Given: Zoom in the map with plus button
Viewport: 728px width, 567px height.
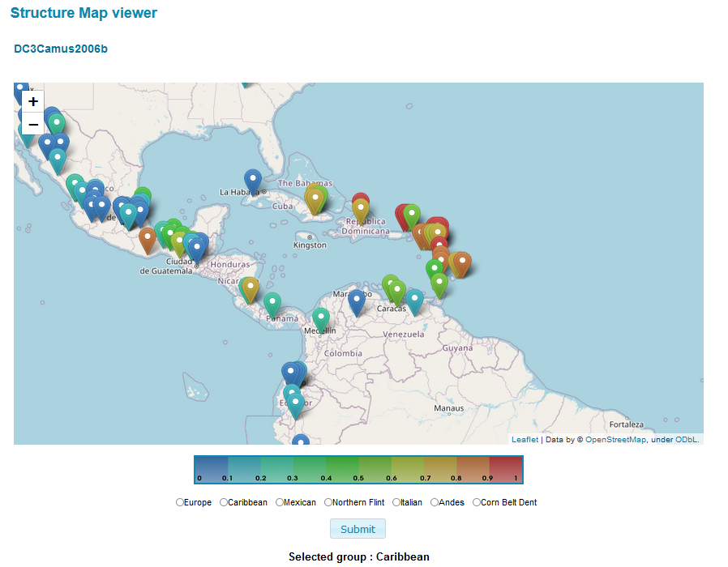Looking at the screenshot, I should tap(33, 101).
